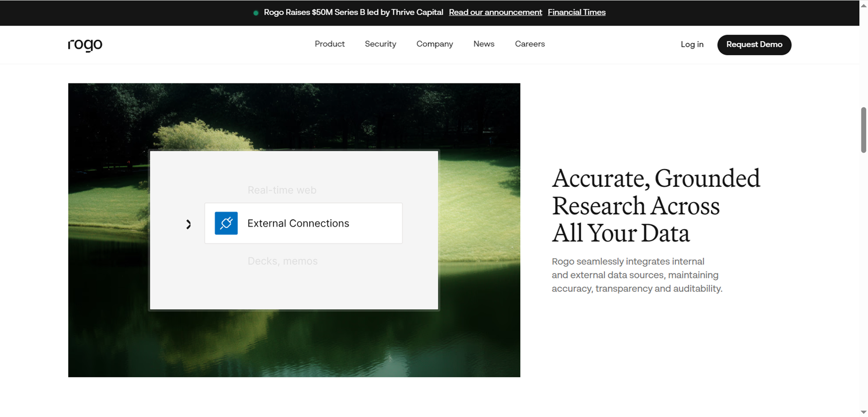Viewport: 868px width, 417px height.
Task: Click the green status dot in banner
Action: (256, 13)
